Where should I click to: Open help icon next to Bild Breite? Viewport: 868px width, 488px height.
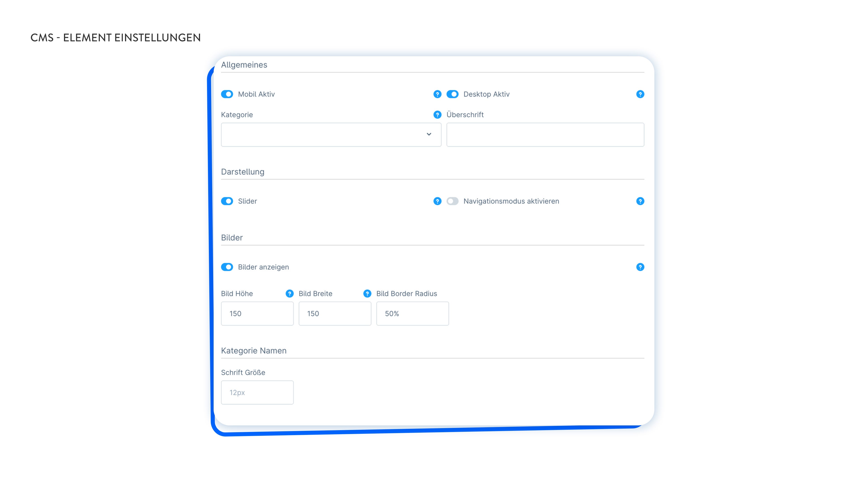click(367, 294)
